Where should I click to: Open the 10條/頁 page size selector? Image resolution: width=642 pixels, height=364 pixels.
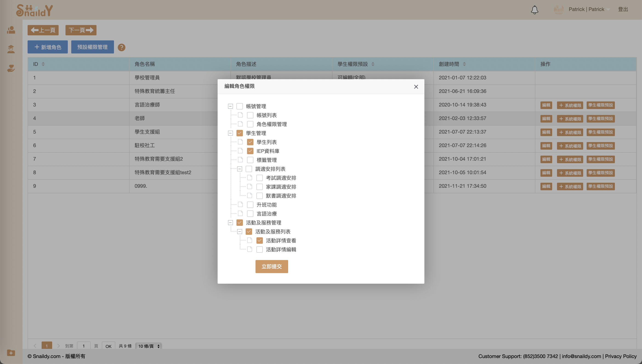[148, 346]
